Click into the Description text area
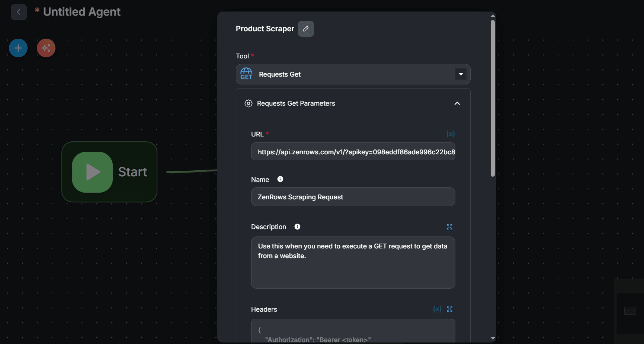This screenshot has width=644, height=344. 353,263
